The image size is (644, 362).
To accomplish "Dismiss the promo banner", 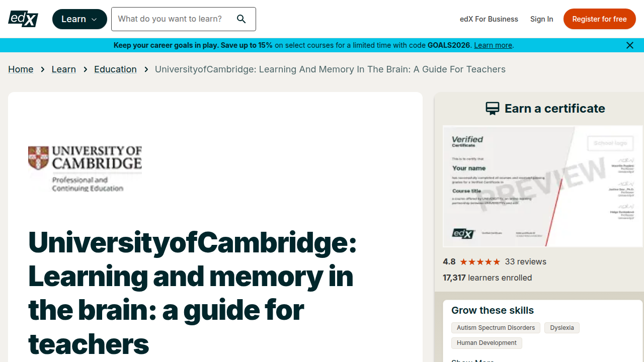I will [x=630, y=45].
